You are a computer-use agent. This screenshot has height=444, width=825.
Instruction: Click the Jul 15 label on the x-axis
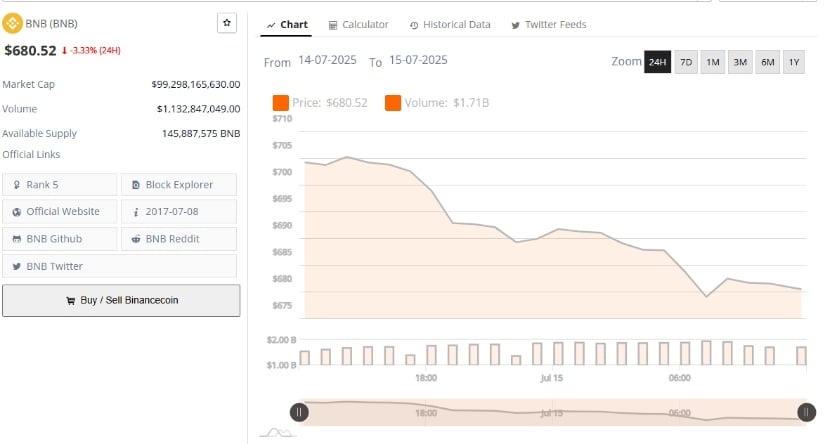coord(551,378)
